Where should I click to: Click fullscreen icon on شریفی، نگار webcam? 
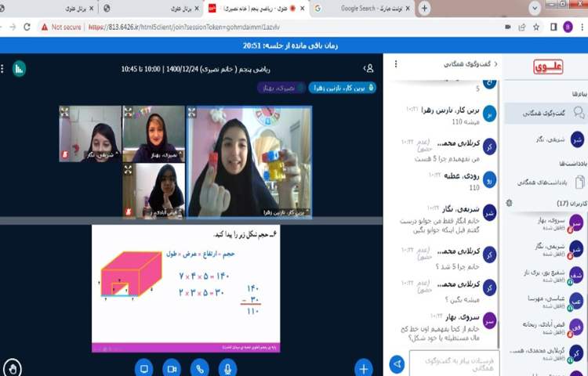pyautogui.click(x=64, y=112)
